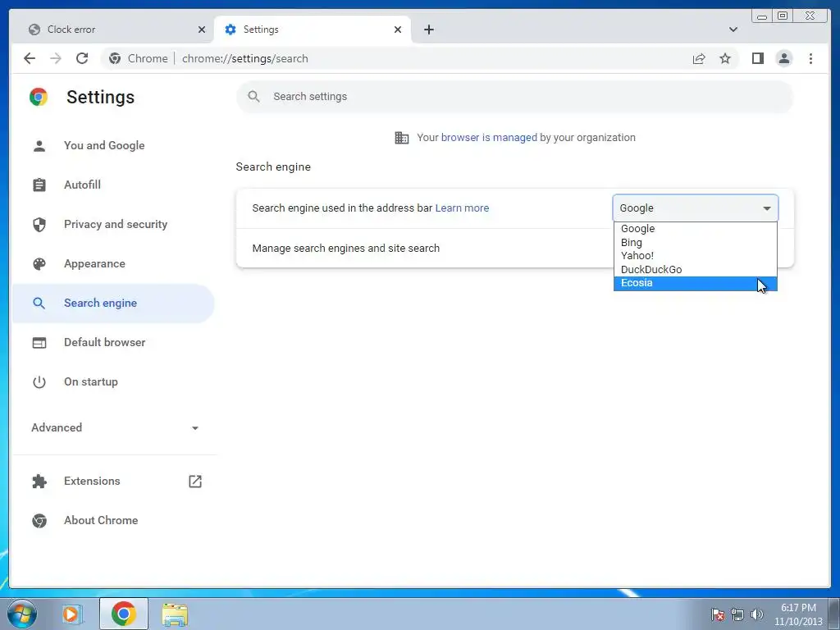Click the Default browser window icon

click(x=39, y=342)
